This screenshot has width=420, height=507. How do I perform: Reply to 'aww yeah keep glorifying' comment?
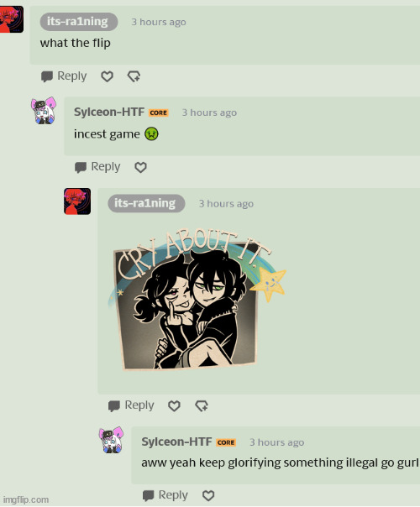click(x=165, y=495)
